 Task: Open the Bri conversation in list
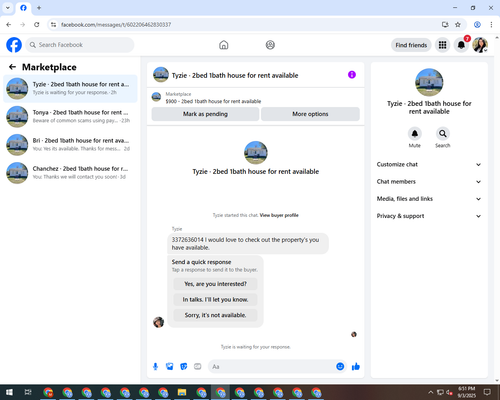pos(70,145)
